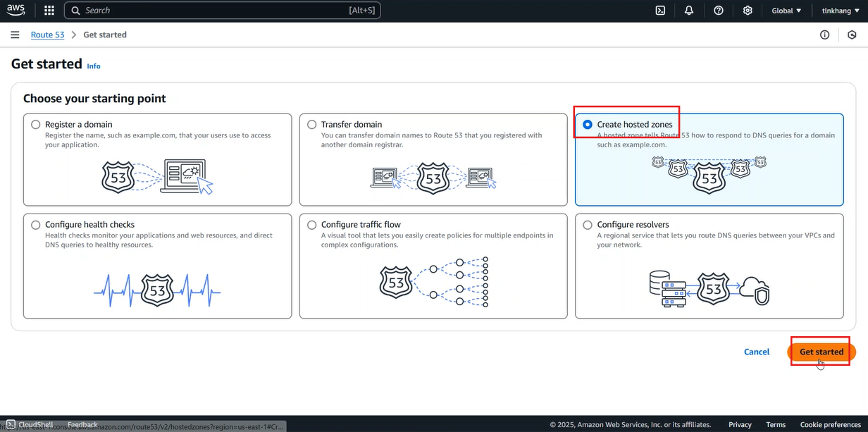Click the health checks description text

tap(159, 240)
